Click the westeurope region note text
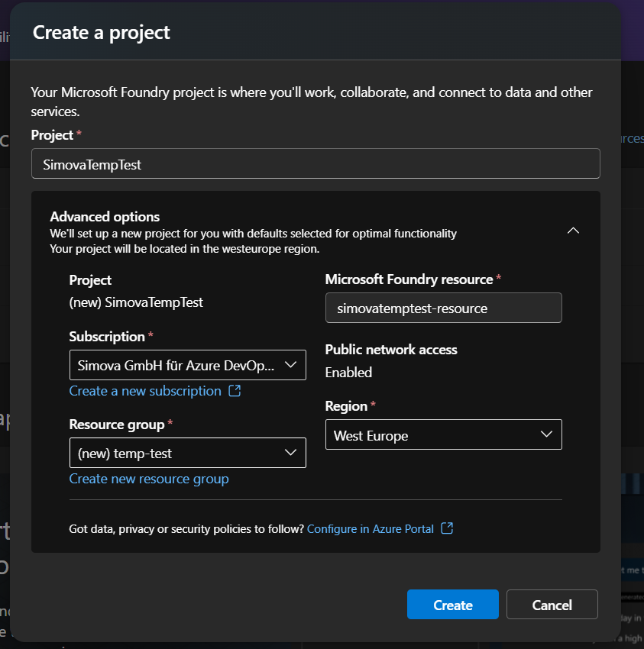The height and width of the screenshot is (649, 644). click(185, 249)
